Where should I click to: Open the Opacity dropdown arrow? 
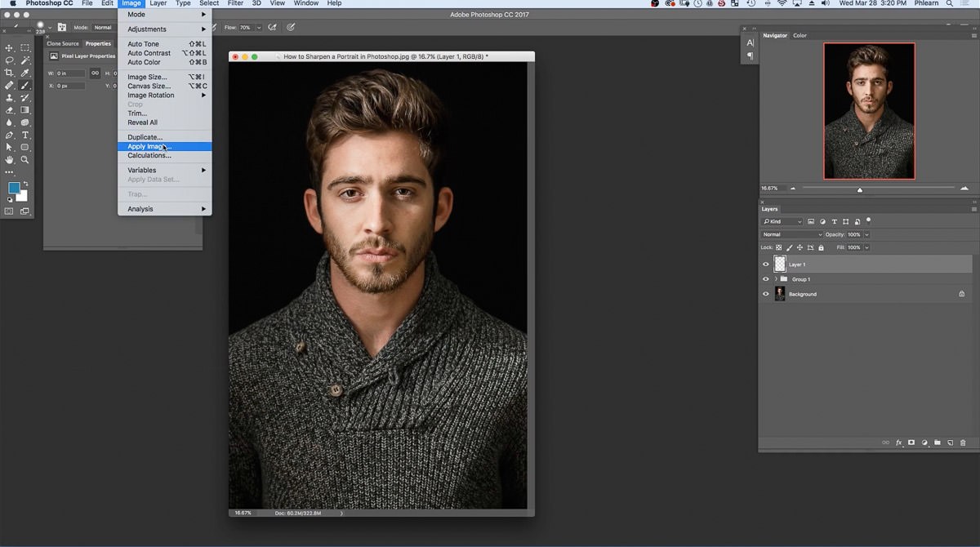click(x=866, y=234)
